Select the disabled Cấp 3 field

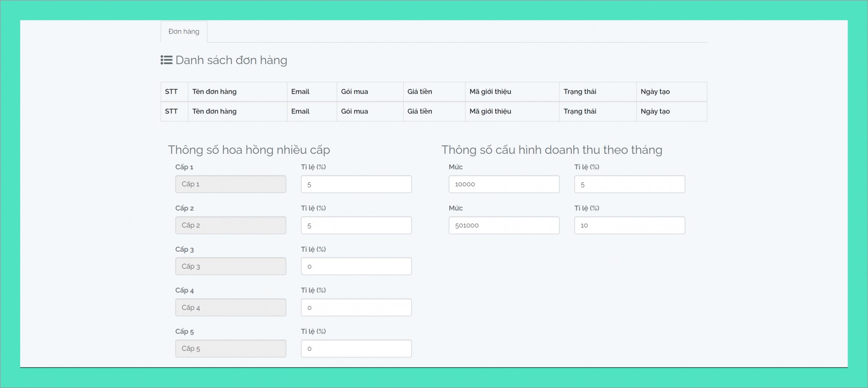pyautogui.click(x=230, y=266)
